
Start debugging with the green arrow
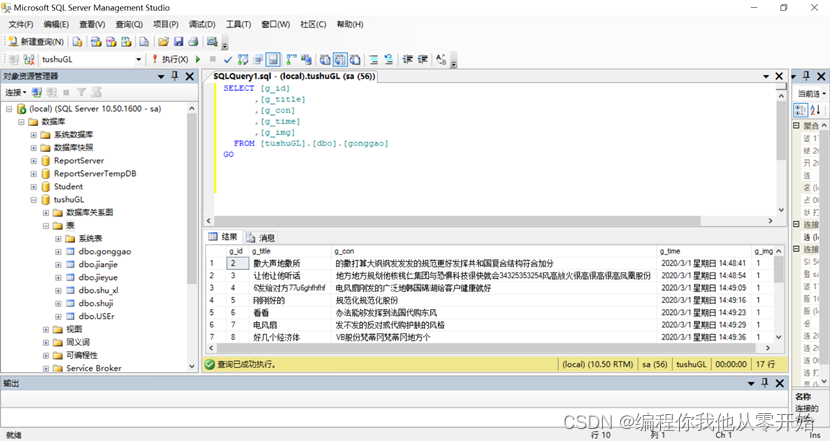pyautogui.click(x=198, y=59)
